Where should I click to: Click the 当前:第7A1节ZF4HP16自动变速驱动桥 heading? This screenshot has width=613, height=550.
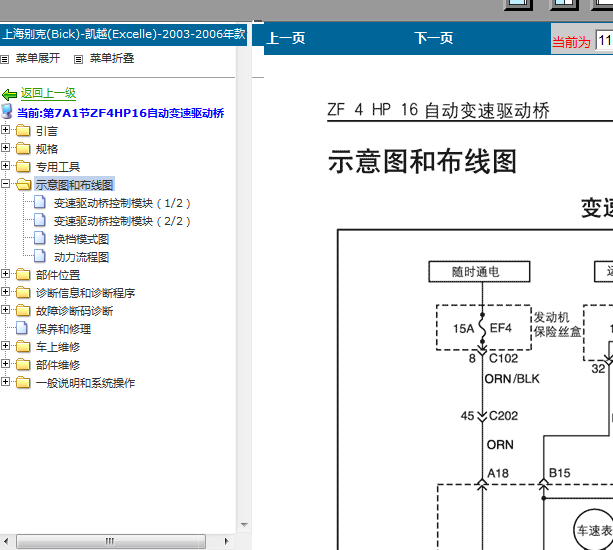pos(120,113)
